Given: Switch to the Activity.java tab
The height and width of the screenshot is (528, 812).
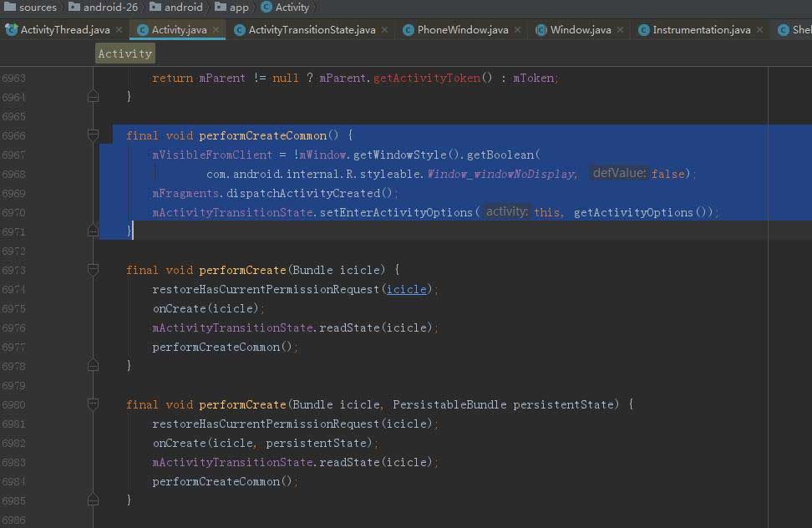Looking at the screenshot, I should click(x=179, y=30).
